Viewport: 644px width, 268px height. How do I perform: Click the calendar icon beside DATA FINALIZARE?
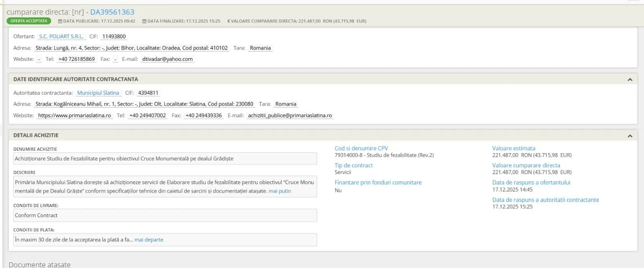[144, 21]
